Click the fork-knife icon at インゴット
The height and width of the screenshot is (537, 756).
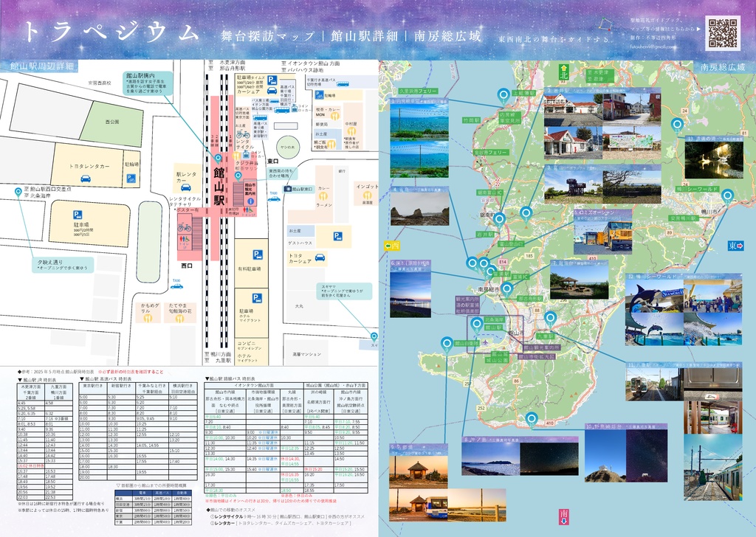[368, 195]
